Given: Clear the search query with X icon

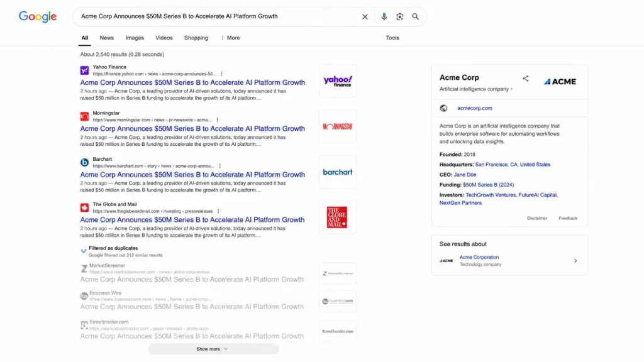Looking at the screenshot, I should tap(365, 17).
